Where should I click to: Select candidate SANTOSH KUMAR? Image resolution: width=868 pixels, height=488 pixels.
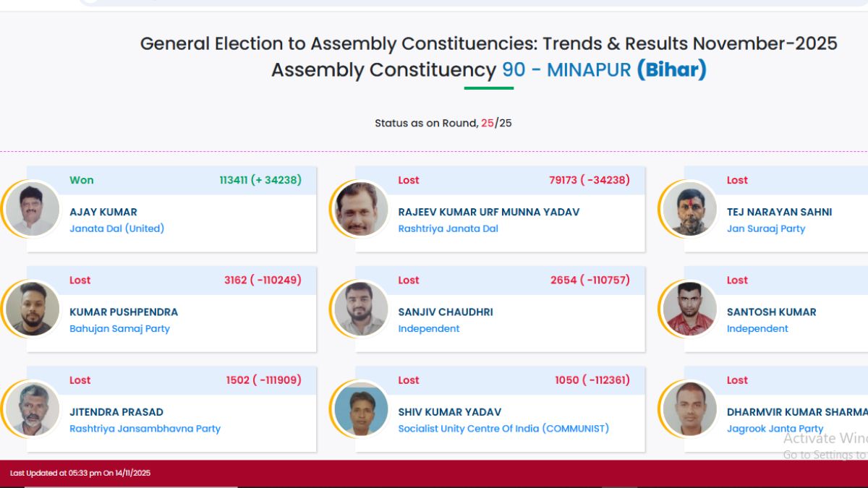(x=771, y=312)
